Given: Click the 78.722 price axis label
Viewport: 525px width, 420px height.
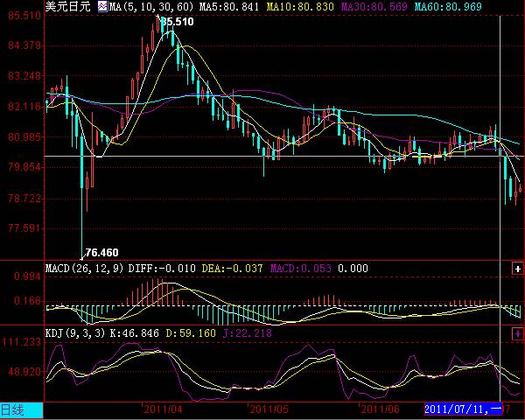Looking at the screenshot, I should click(24, 199).
